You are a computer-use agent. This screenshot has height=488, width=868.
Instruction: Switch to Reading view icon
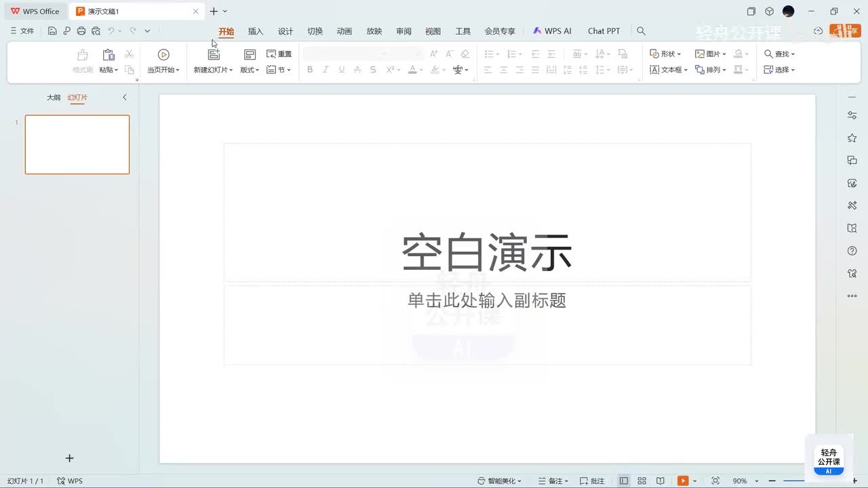tap(660, 481)
